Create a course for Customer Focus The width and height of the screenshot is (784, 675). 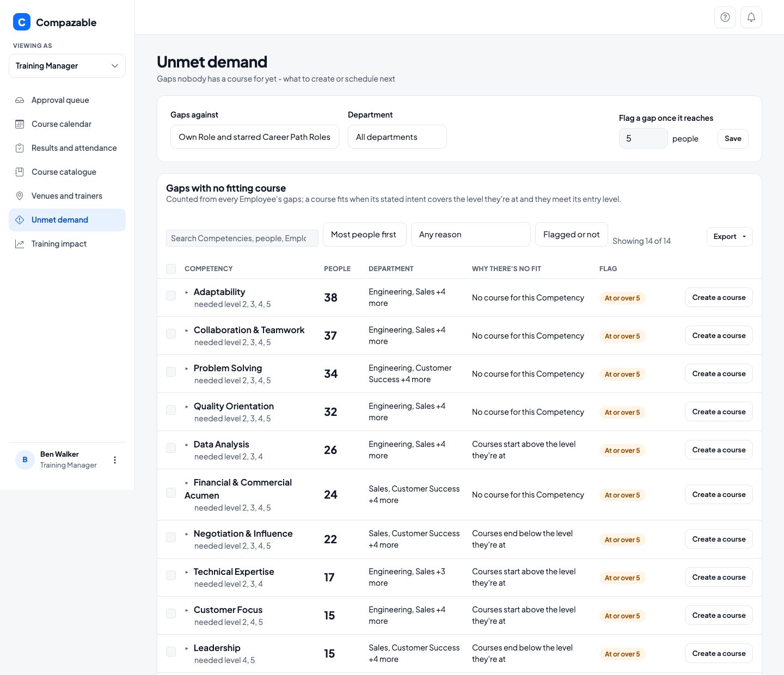coord(719,615)
